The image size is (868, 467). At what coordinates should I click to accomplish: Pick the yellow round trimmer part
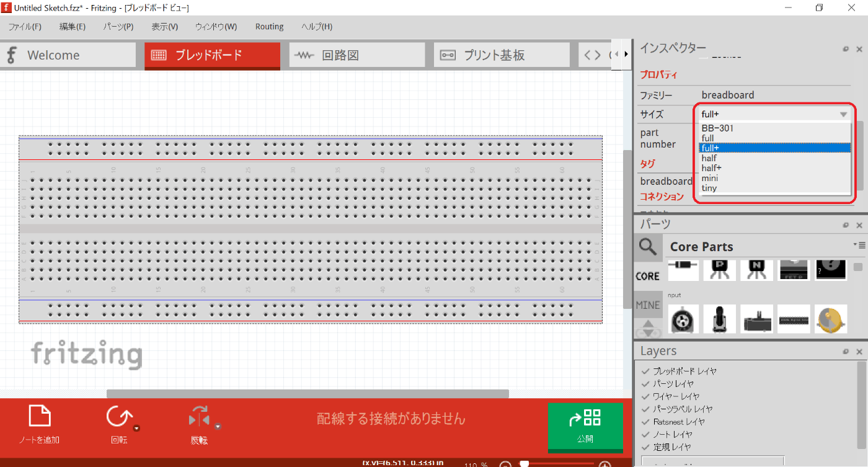[831, 319]
